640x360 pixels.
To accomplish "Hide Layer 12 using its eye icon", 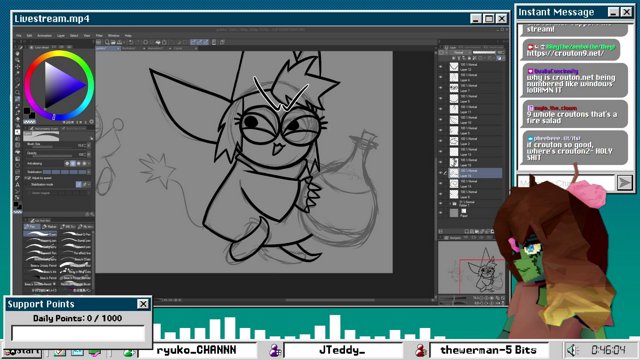I will pos(441,67).
